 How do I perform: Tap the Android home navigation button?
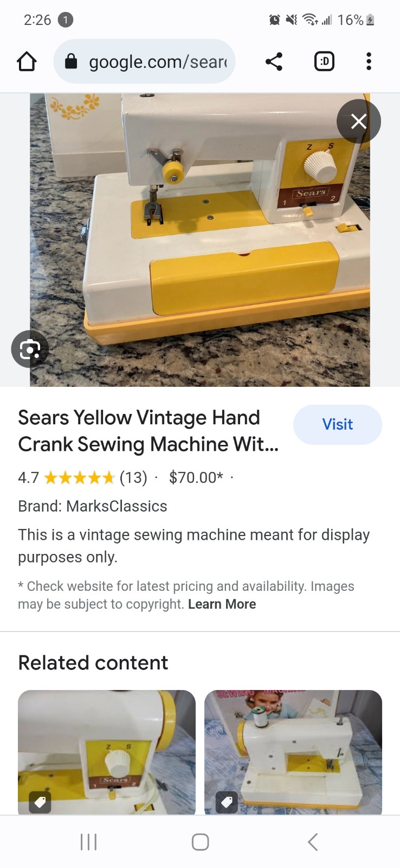200,842
